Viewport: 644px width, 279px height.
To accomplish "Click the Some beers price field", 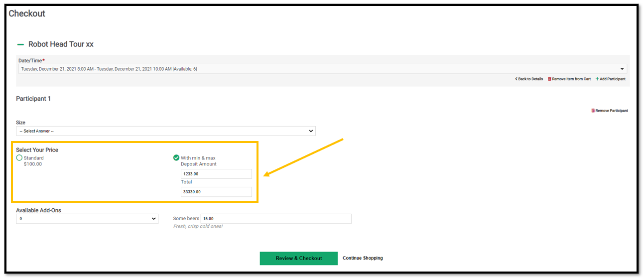I will [276, 219].
